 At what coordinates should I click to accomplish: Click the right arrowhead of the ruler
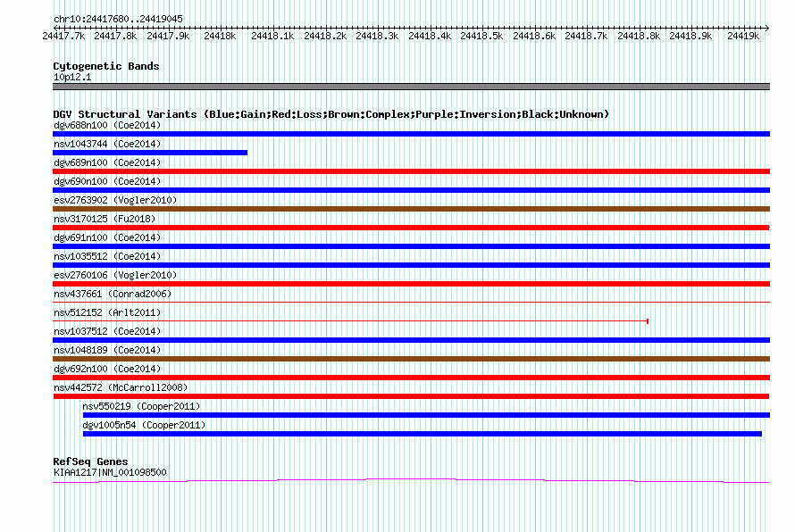click(x=767, y=28)
